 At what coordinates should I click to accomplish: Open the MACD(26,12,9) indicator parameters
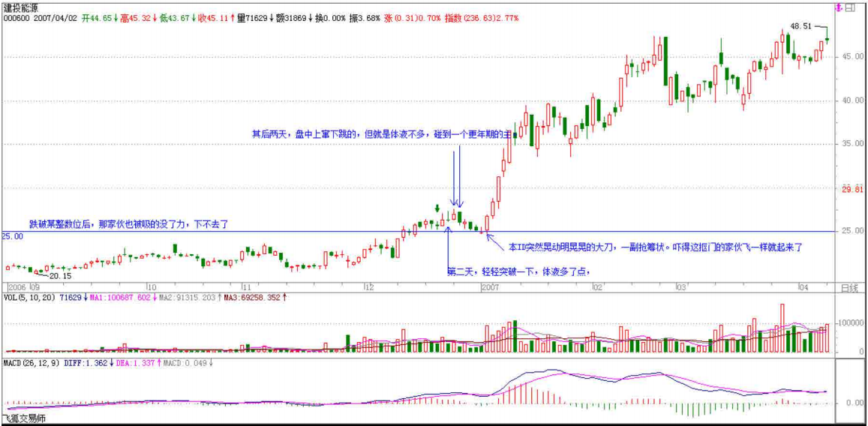32,363
